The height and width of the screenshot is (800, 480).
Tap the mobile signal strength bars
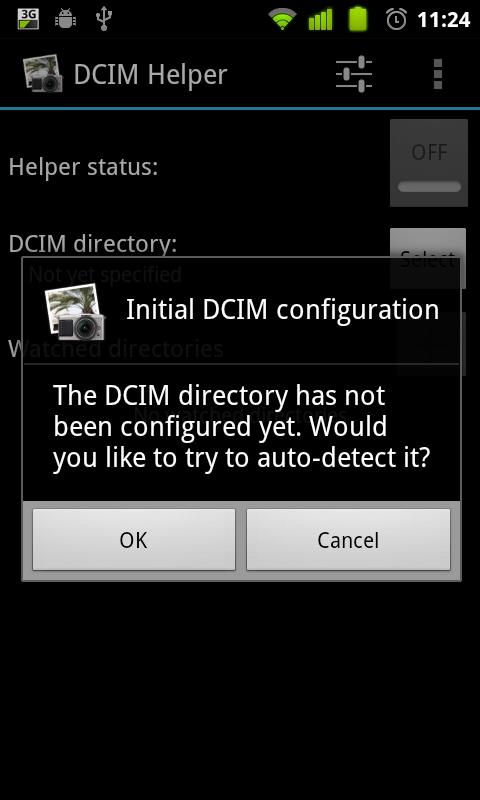pos(320,19)
